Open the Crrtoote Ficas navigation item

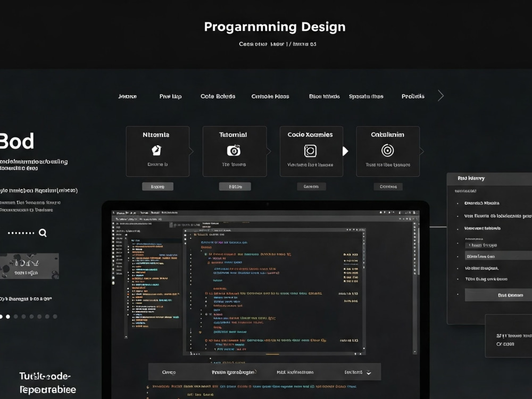[270, 96]
